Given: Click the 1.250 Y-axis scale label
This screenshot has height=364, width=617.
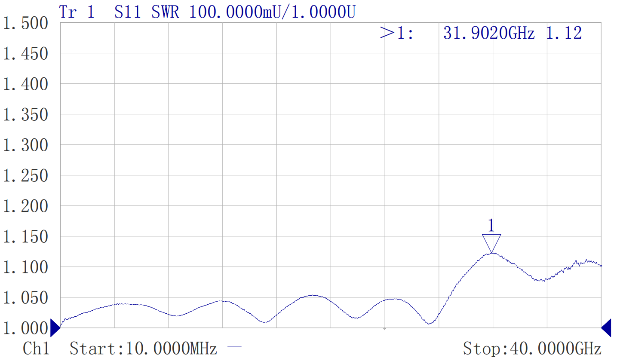Looking at the screenshot, I should 26,176.
